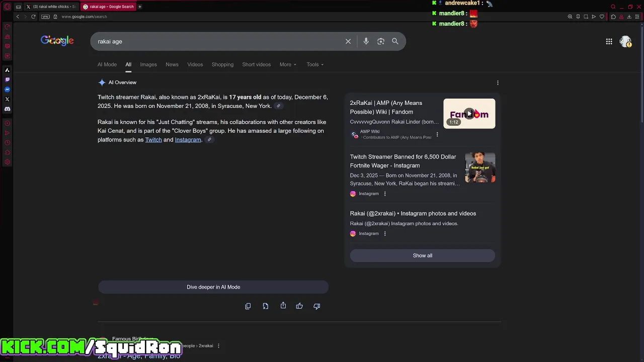Go back to the previous page
The width and height of the screenshot is (644, 362).
[x=18, y=17]
